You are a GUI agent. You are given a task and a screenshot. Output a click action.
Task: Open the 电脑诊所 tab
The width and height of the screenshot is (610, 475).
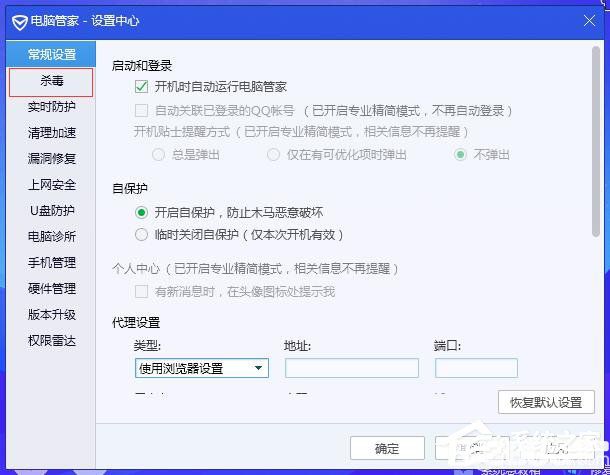coord(51,237)
